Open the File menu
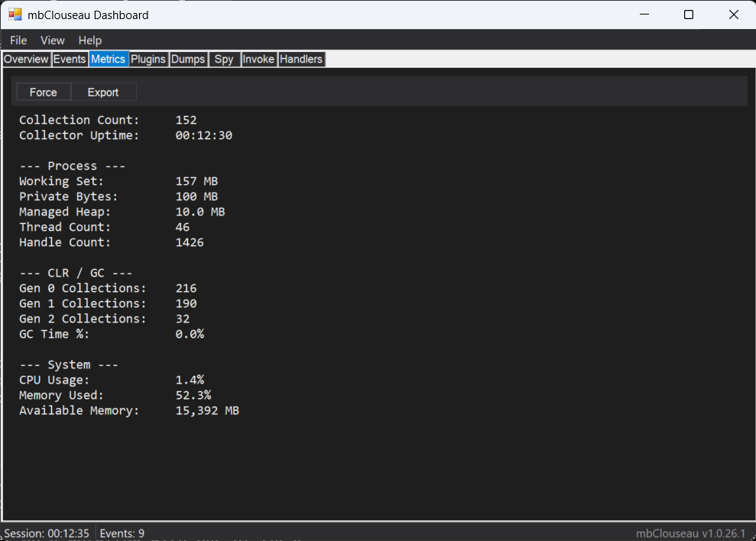Viewport: 756px width, 541px height. [x=18, y=40]
